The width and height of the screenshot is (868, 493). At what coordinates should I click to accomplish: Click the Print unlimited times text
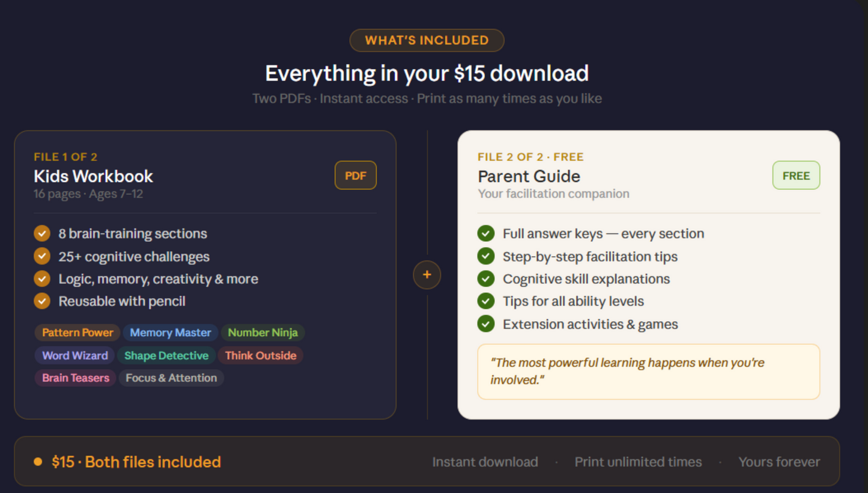pyautogui.click(x=638, y=462)
